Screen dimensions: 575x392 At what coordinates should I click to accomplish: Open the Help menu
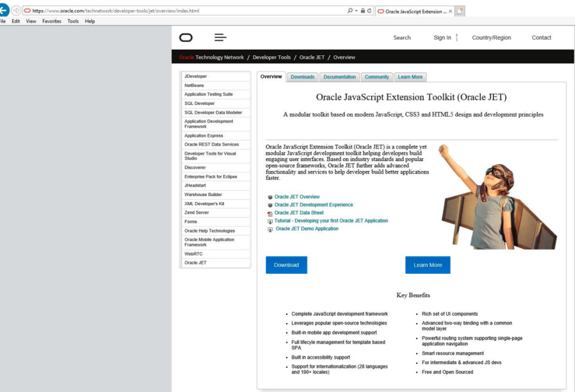coord(90,21)
